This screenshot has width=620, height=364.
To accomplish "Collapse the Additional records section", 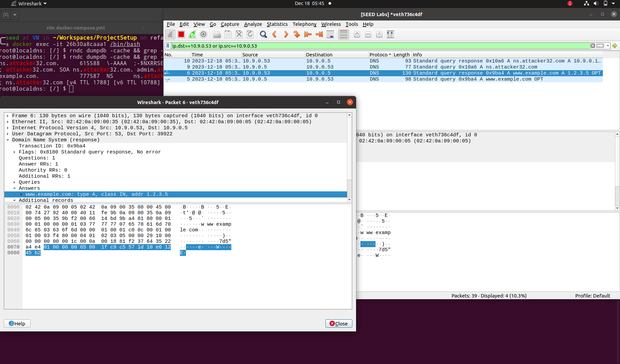I will pyautogui.click(x=14, y=200).
